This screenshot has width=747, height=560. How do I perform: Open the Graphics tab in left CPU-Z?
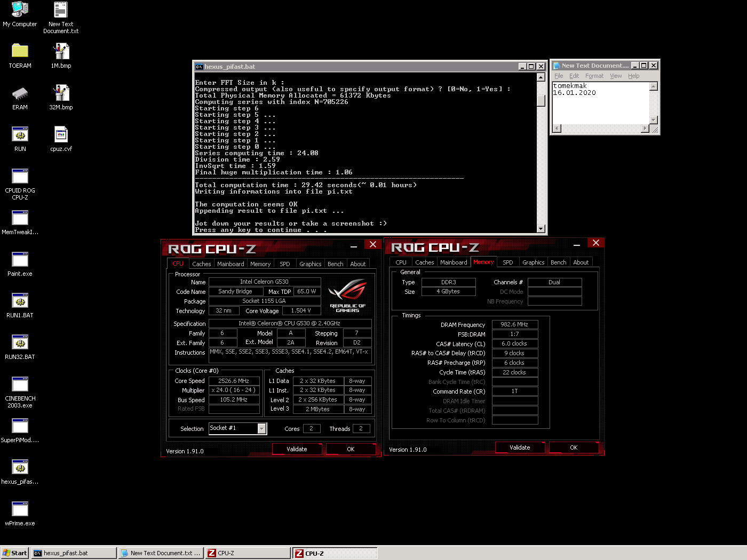click(310, 264)
